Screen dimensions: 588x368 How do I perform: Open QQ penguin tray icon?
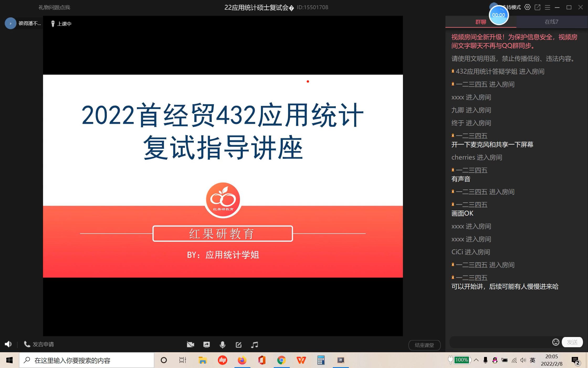pos(495,360)
